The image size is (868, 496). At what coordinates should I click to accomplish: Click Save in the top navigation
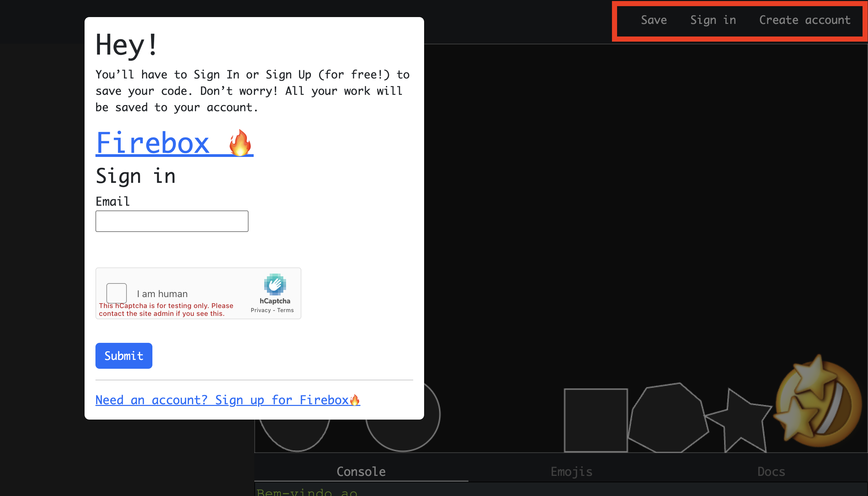point(654,20)
